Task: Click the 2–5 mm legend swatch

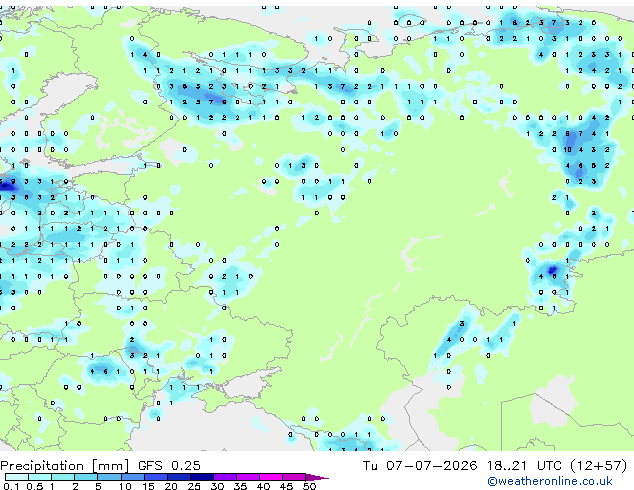Action: coord(86,477)
